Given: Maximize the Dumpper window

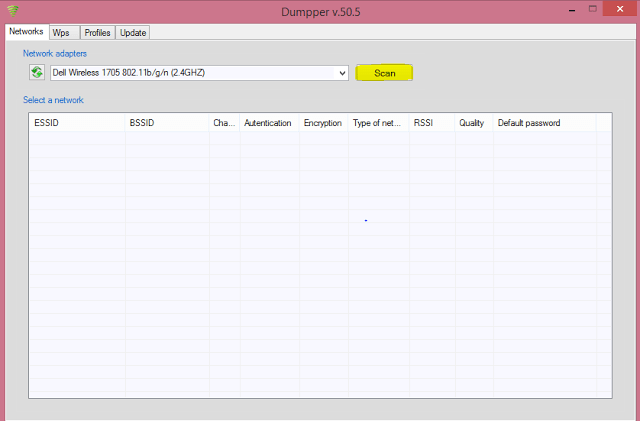Looking at the screenshot, I should pyautogui.click(x=593, y=9).
